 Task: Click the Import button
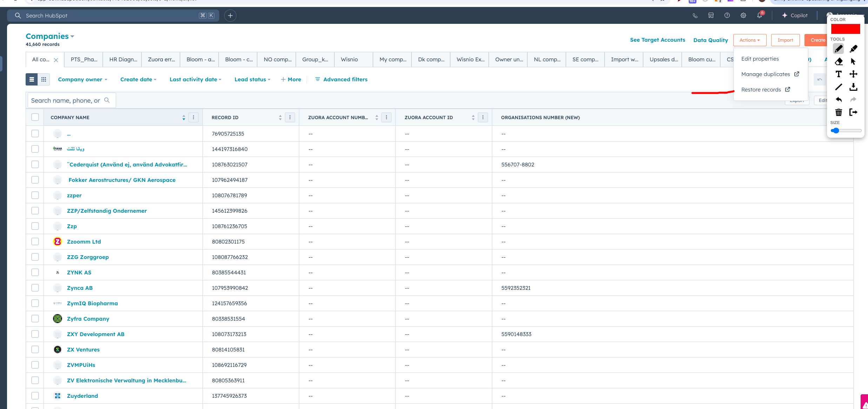(785, 40)
